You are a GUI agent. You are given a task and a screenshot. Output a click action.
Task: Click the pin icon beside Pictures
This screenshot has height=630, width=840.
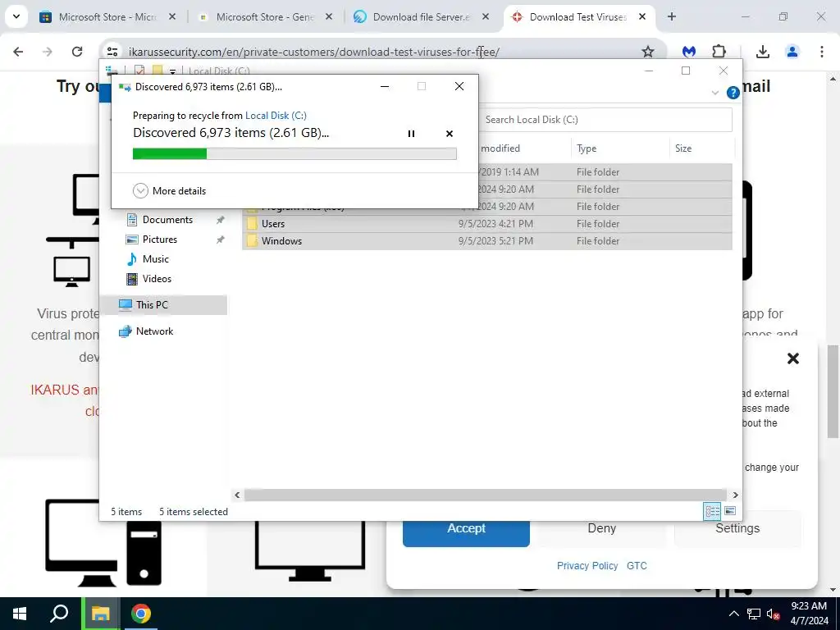[x=220, y=240]
